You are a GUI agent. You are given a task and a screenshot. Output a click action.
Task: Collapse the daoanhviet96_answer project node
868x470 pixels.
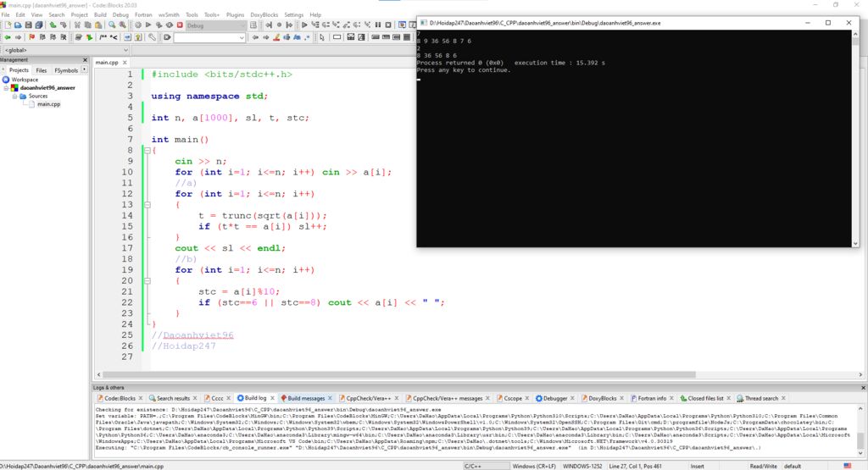point(6,87)
